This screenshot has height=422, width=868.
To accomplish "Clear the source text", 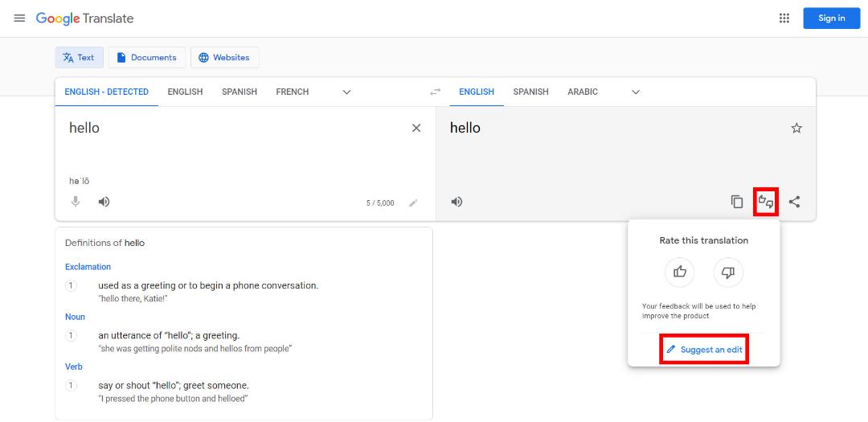I will 416,128.
